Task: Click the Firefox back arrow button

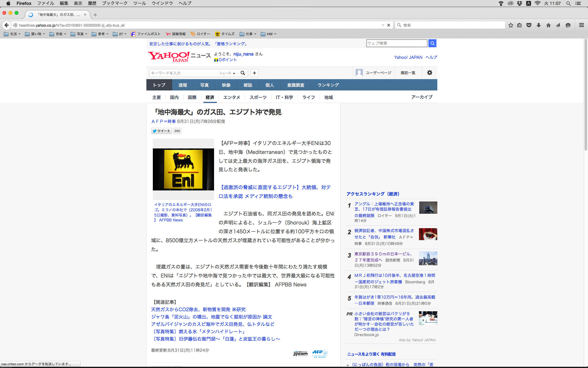Action: tap(6, 25)
